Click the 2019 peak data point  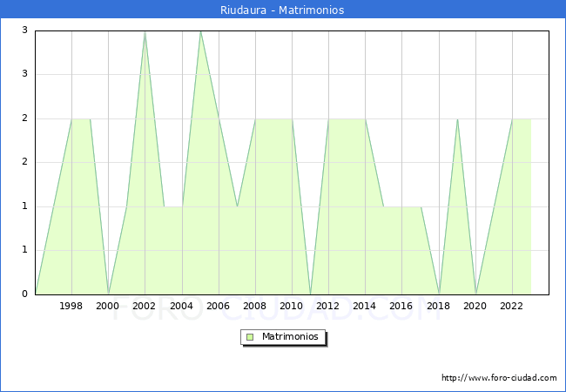tap(457, 119)
